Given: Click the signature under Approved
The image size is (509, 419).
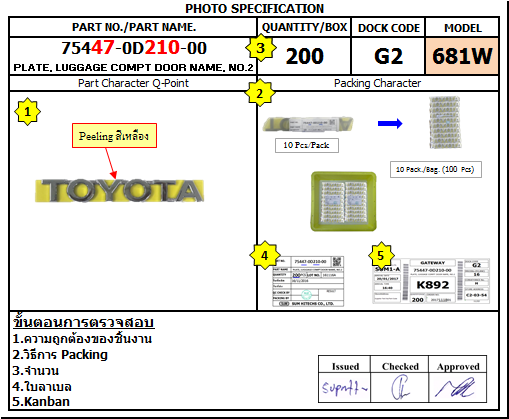Looking at the screenshot, I should pos(457,387).
